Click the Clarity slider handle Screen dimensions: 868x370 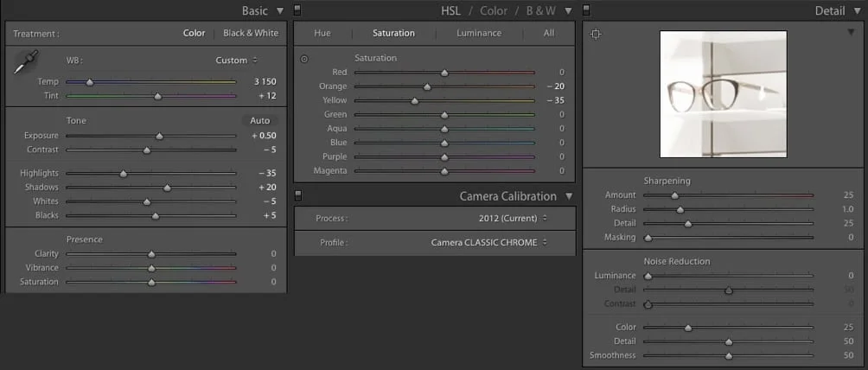click(x=151, y=254)
